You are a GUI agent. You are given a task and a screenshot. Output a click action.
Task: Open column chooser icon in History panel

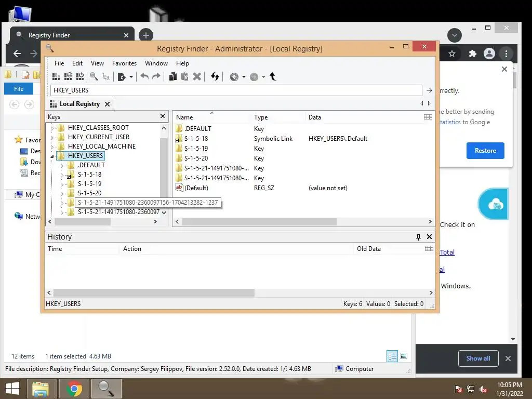(x=429, y=248)
